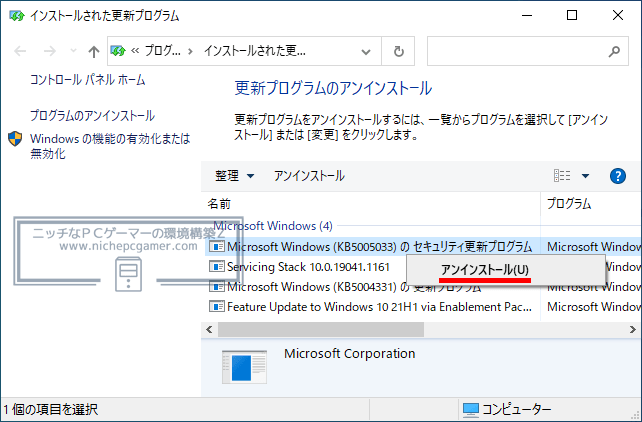The image size is (642, 422).
Task: Click Microsoft Corporation in the details pane
Action: pos(350,354)
